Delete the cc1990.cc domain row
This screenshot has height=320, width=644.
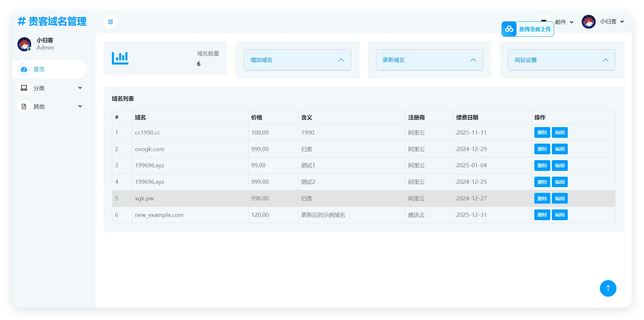click(542, 133)
